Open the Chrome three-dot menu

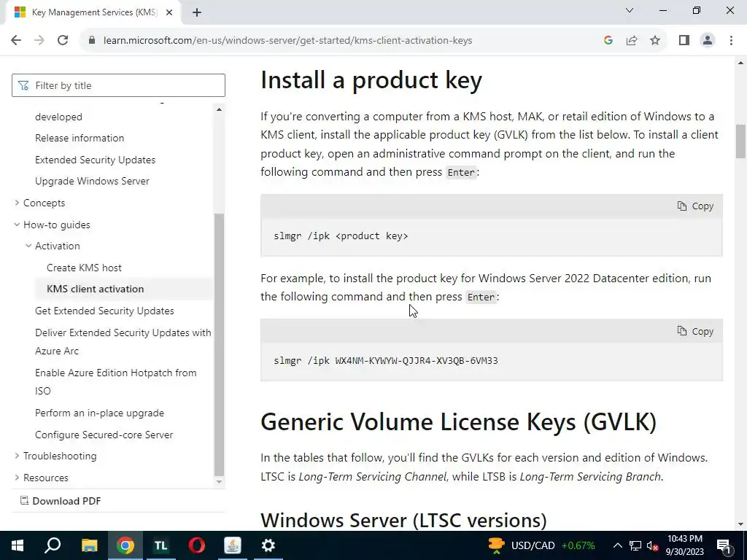731,41
